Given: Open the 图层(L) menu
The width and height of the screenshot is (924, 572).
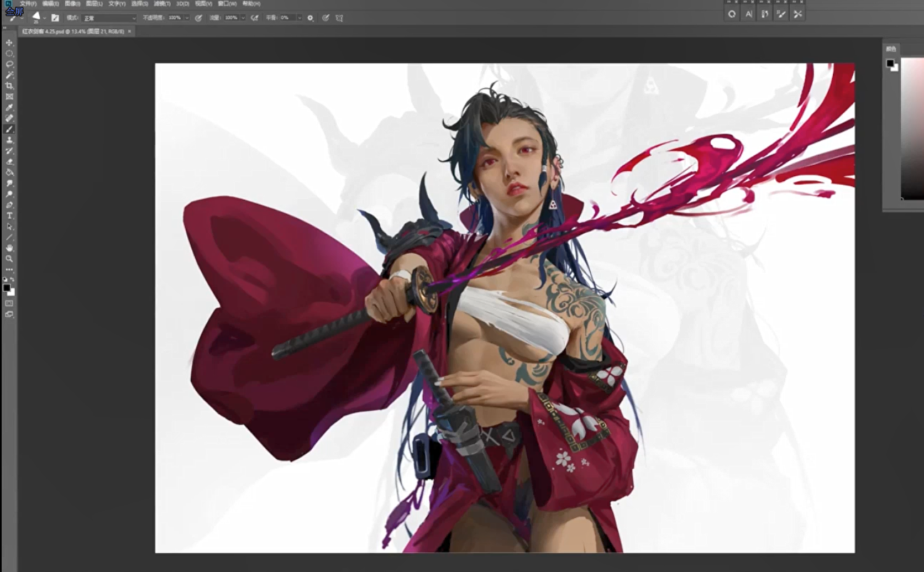Looking at the screenshot, I should (x=95, y=3).
